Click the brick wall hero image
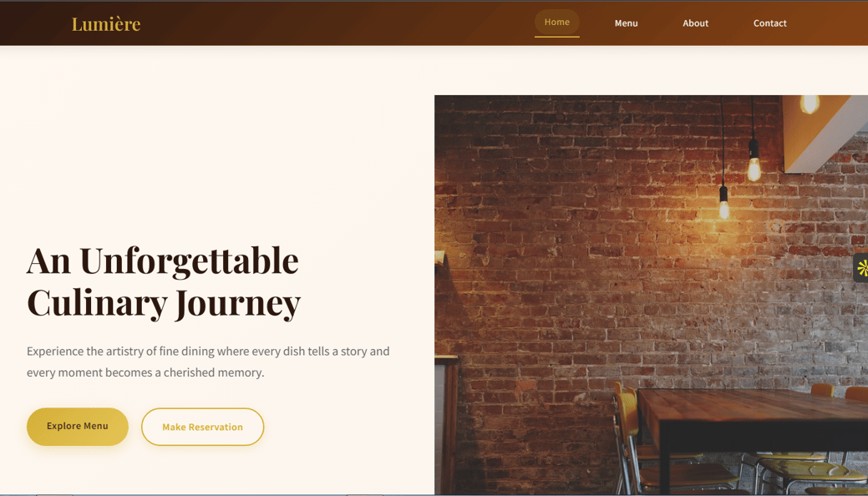868x496 pixels. 651,295
